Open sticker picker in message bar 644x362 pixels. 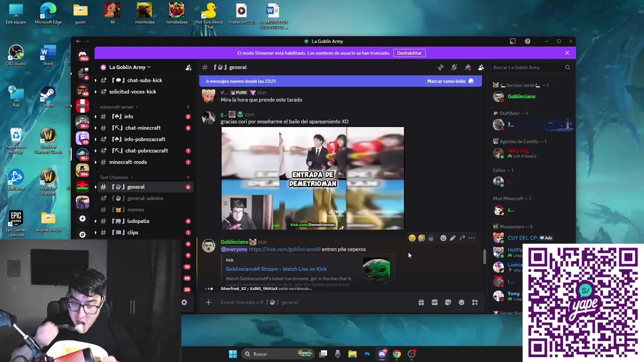pos(448,302)
